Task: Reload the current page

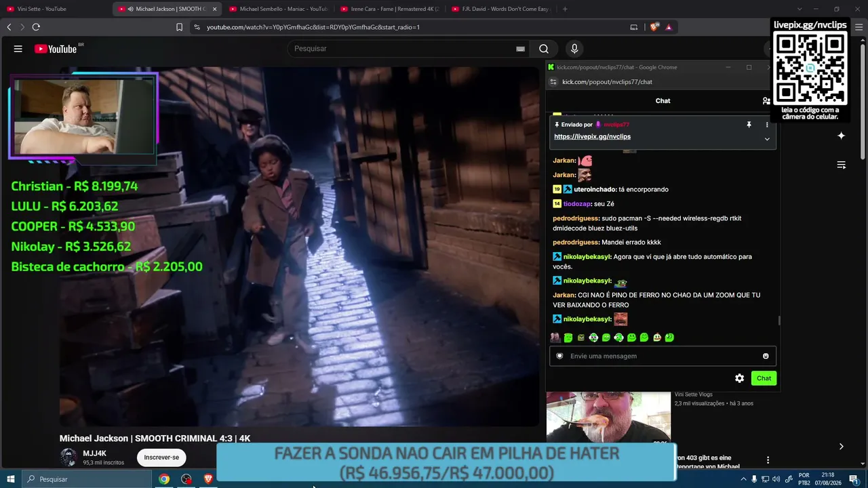Action: [36, 27]
